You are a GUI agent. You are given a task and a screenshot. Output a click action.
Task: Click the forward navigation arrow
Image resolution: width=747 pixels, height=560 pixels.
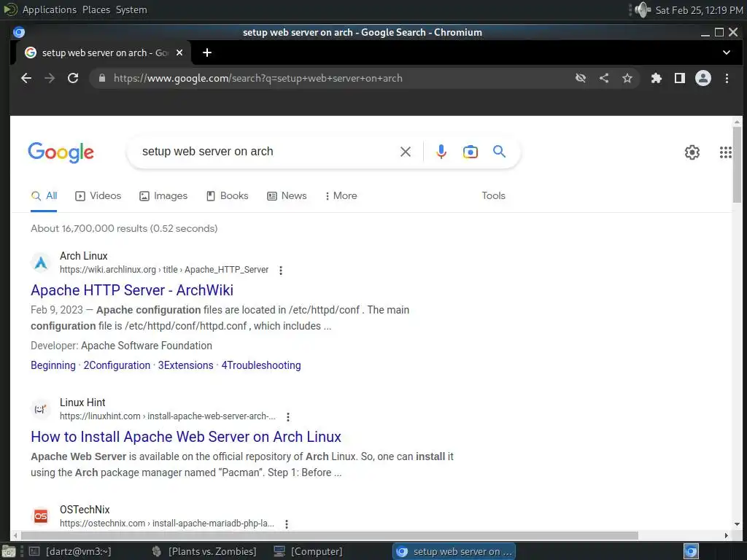click(50, 78)
